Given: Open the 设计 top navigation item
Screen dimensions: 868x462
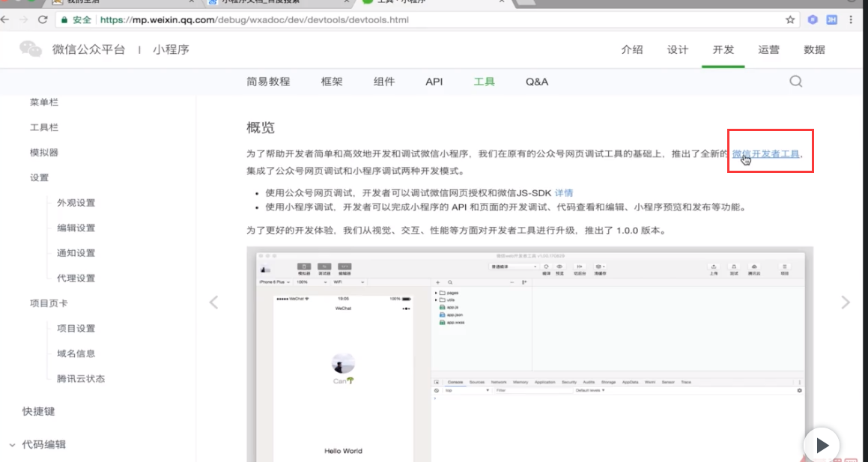Looking at the screenshot, I should 678,50.
